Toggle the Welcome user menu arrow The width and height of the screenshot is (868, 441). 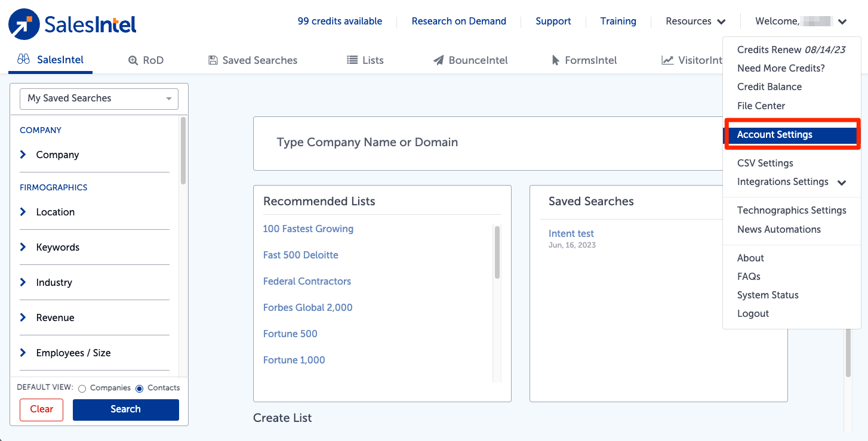pyautogui.click(x=842, y=22)
